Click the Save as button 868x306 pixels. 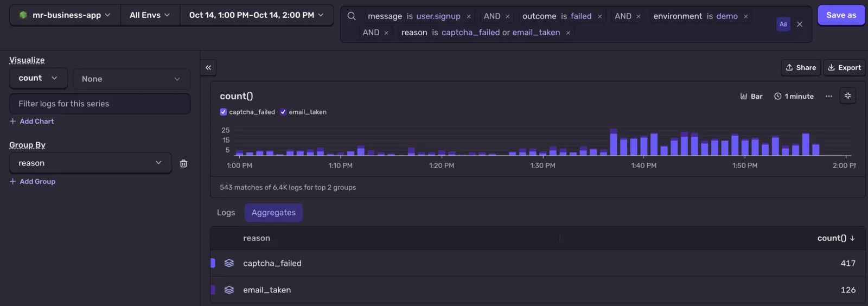point(841,15)
